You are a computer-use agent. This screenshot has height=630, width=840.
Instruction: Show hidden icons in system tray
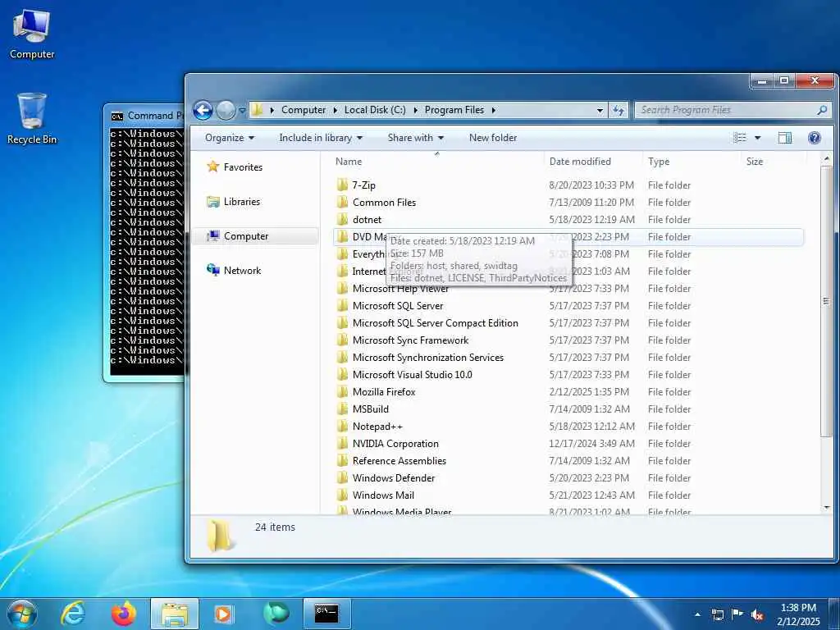(697, 614)
